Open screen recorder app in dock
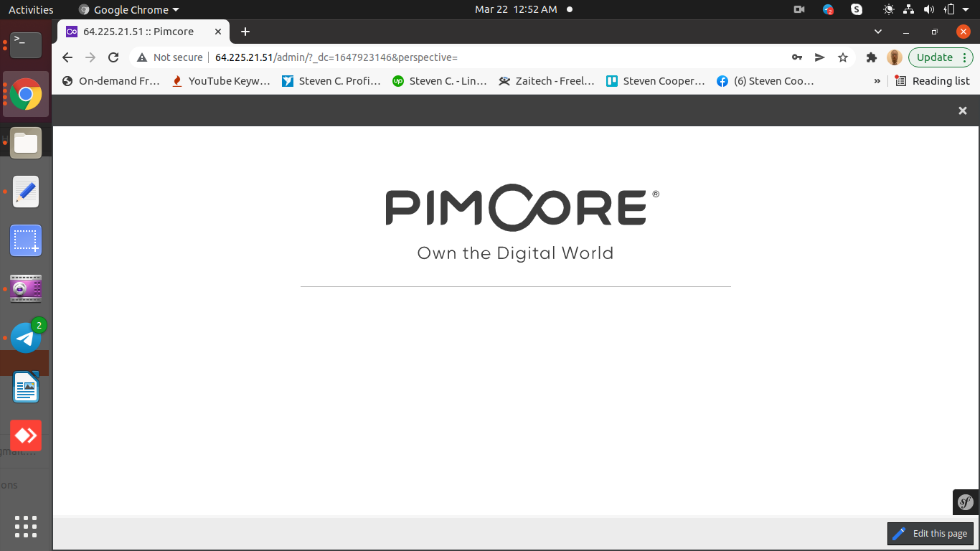The image size is (980, 551). [x=26, y=289]
